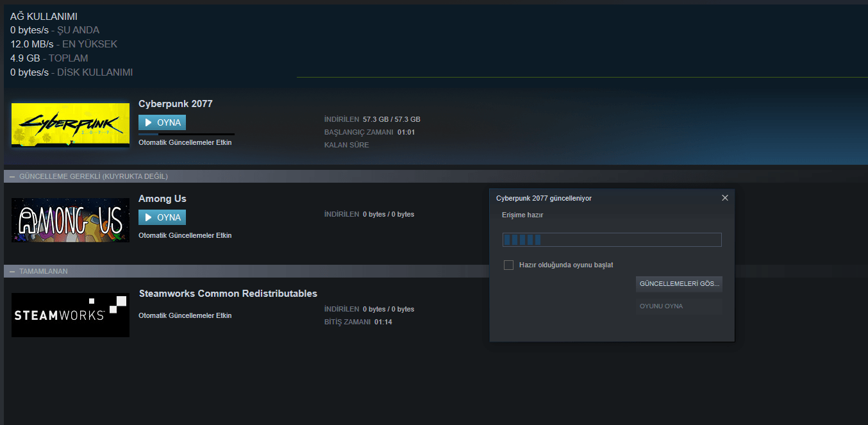Screen dimensions: 868x425
Task: Click 4.9 GB TOPLAM stat
Action: pyautogui.click(x=49, y=58)
